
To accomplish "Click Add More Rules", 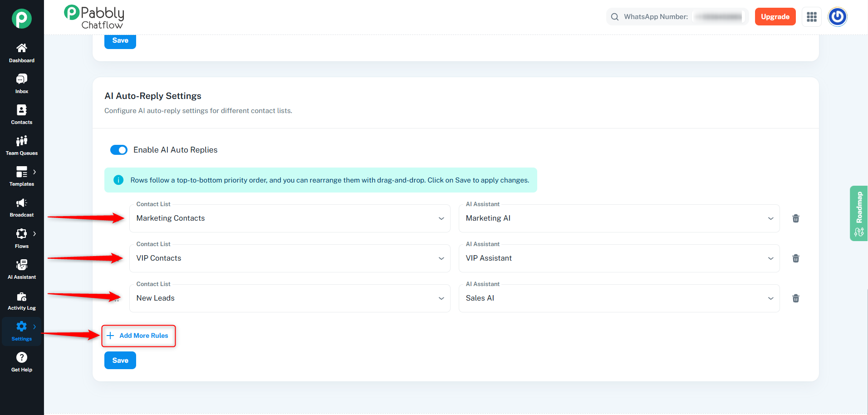I will coord(138,336).
